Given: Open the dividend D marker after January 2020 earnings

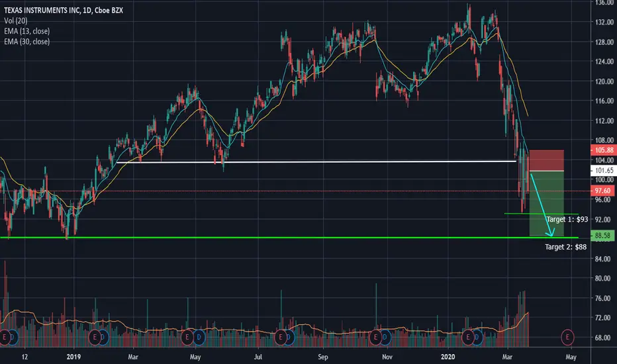Looking at the screenshot, I should (477, 338).
